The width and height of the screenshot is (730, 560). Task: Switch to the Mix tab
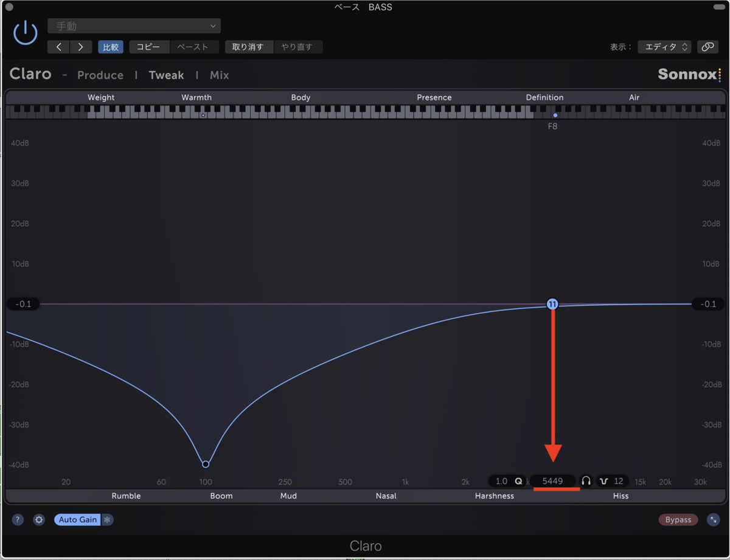click(219, 75)
